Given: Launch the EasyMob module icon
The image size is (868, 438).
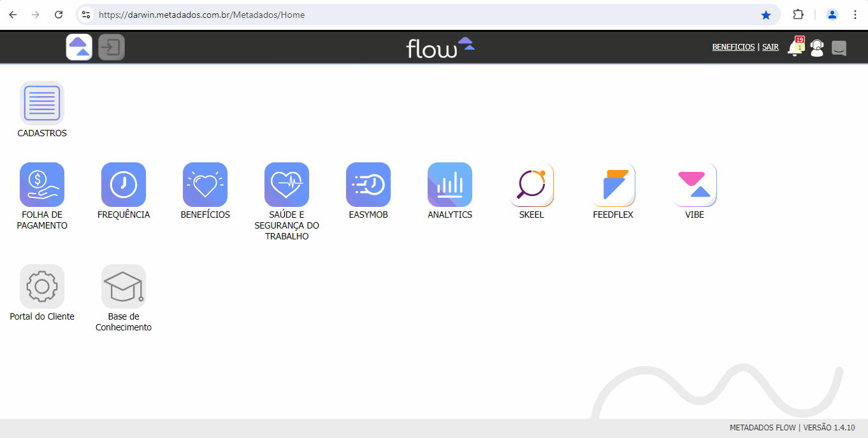Looking at the screenshot, I should point(368,185).
